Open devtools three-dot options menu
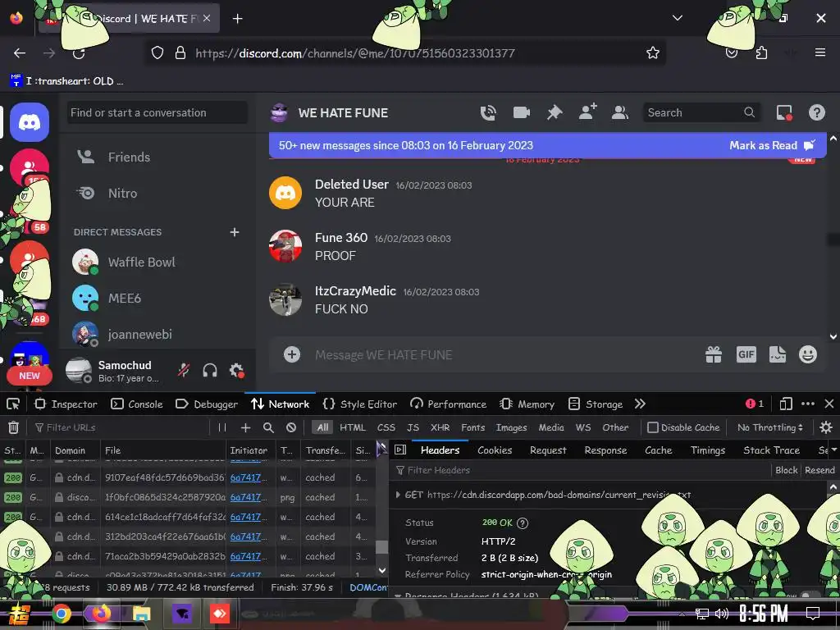This screenshot has width=840, height=630. (x=808, y=404)
